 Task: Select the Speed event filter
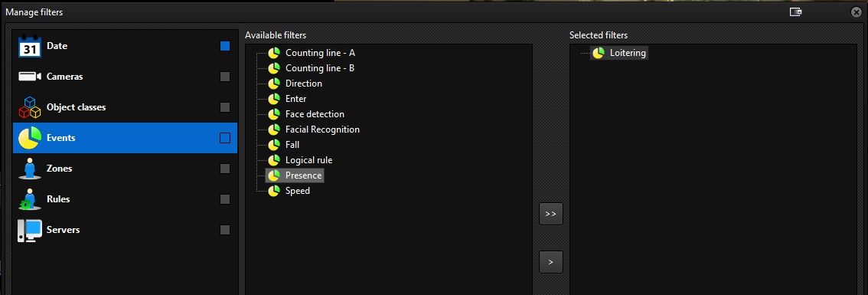click(x=297, y=191)
